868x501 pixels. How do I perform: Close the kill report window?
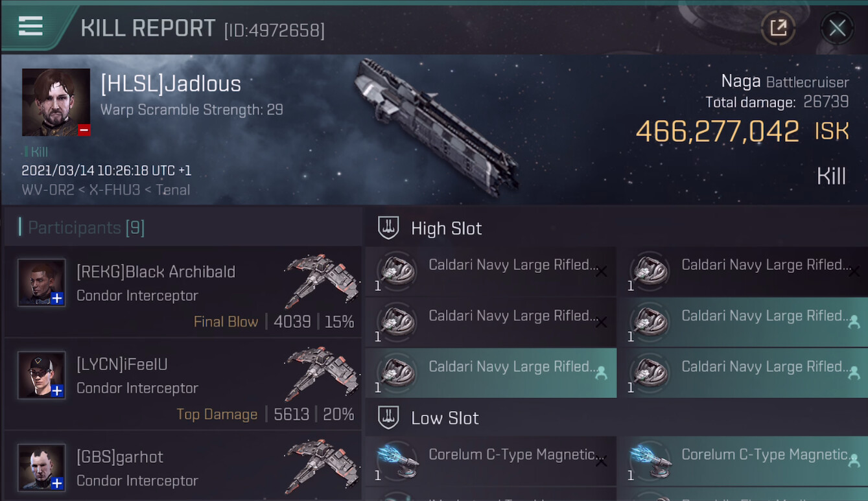pos(837,28)
